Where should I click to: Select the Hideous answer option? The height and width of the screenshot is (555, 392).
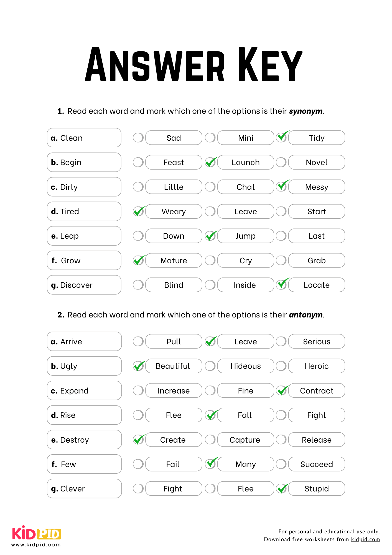click(246, 366)
